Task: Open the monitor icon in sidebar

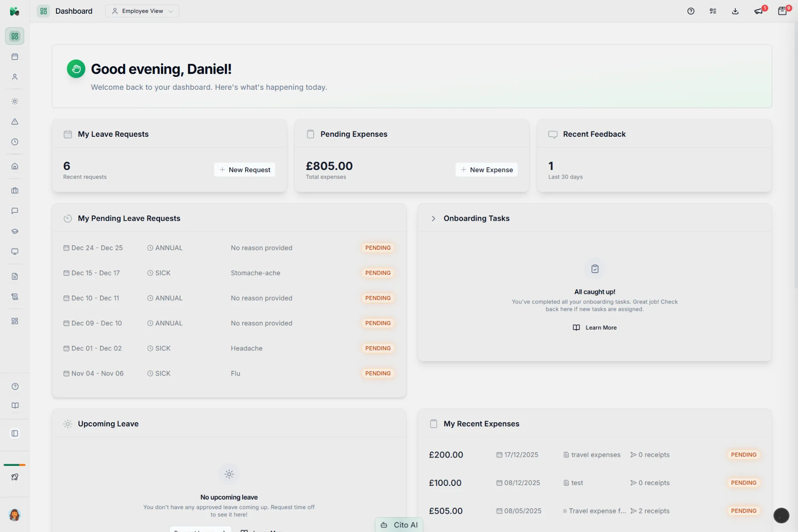Action: tap(15, 251)
